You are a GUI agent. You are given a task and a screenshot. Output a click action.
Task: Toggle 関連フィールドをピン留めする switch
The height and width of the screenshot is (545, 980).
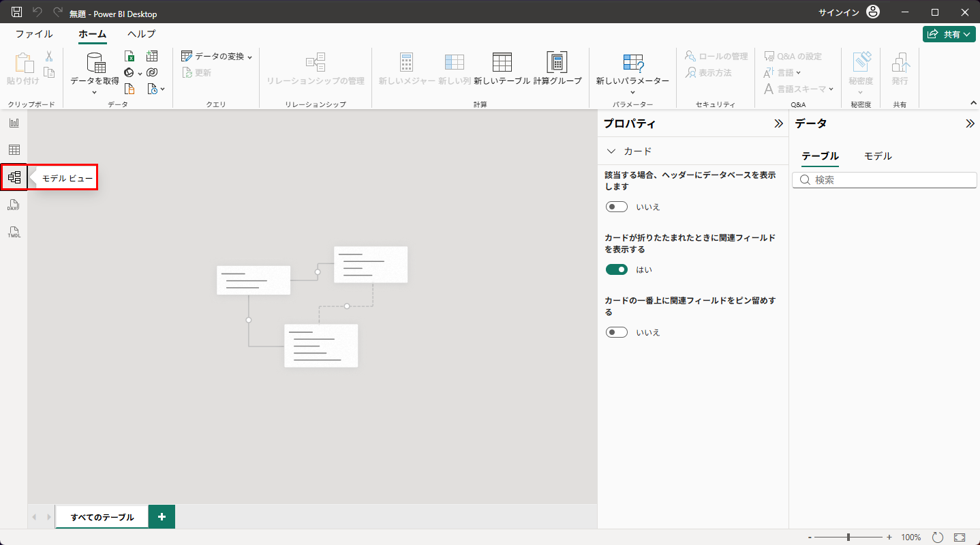(x=617, y=332)
